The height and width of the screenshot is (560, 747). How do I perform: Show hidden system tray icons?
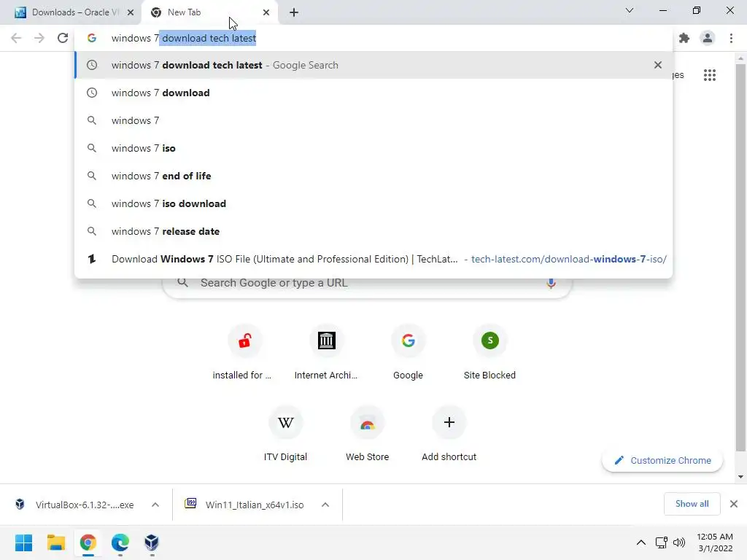coord(641,542)
